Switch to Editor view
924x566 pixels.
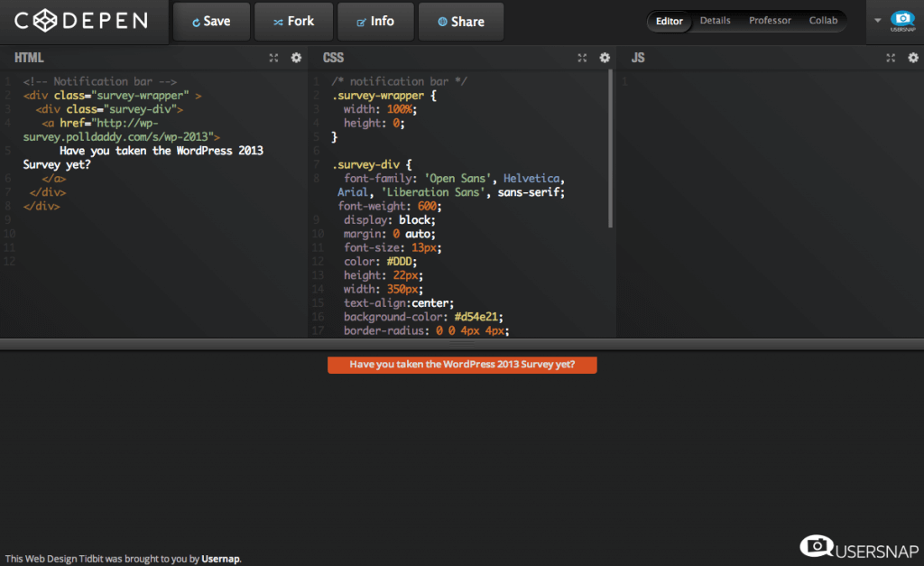tap(670, 22)
